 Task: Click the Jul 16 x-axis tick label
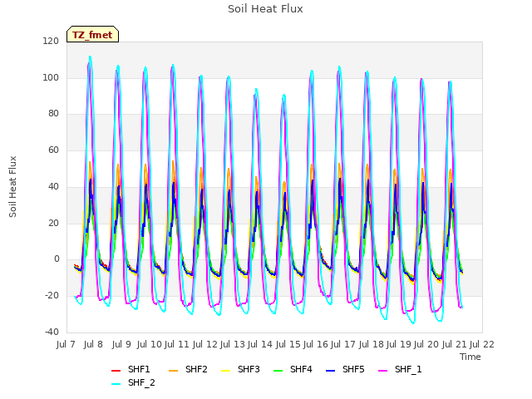316,344
